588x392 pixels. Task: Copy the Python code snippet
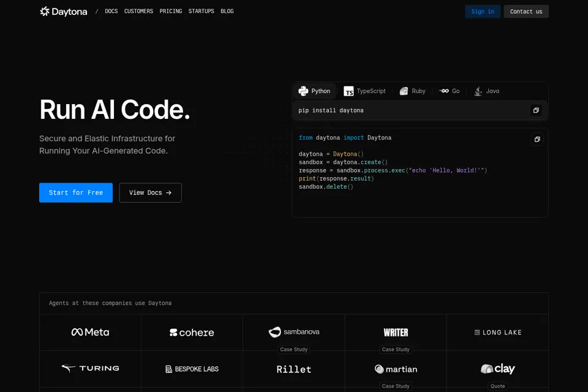(537, 139)
